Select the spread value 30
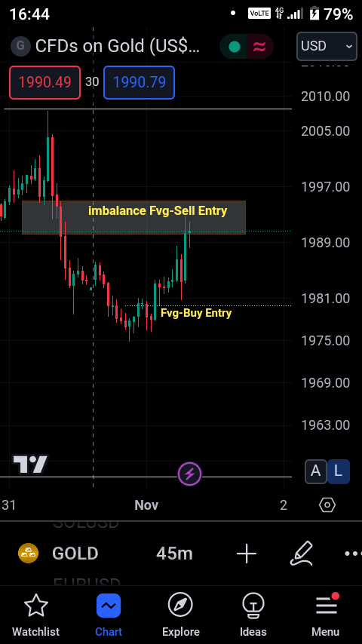The height and width of the screenshot is (644, 362). (92, 82)
